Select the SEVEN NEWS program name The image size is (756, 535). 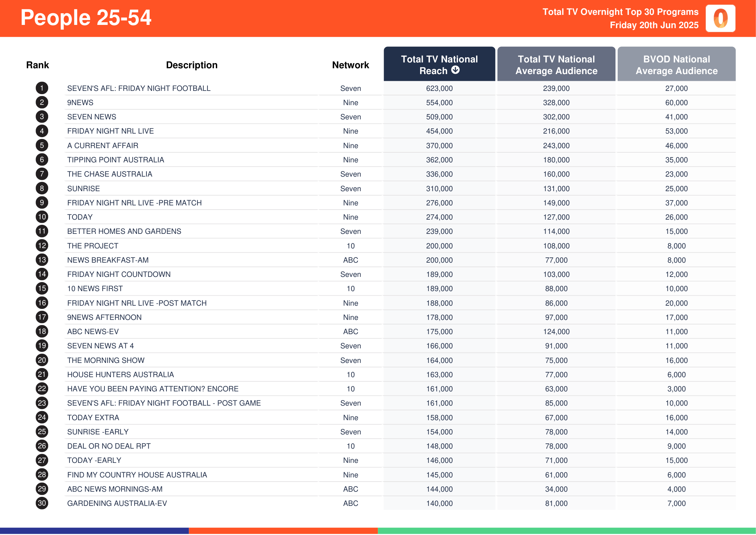point(91,117)
